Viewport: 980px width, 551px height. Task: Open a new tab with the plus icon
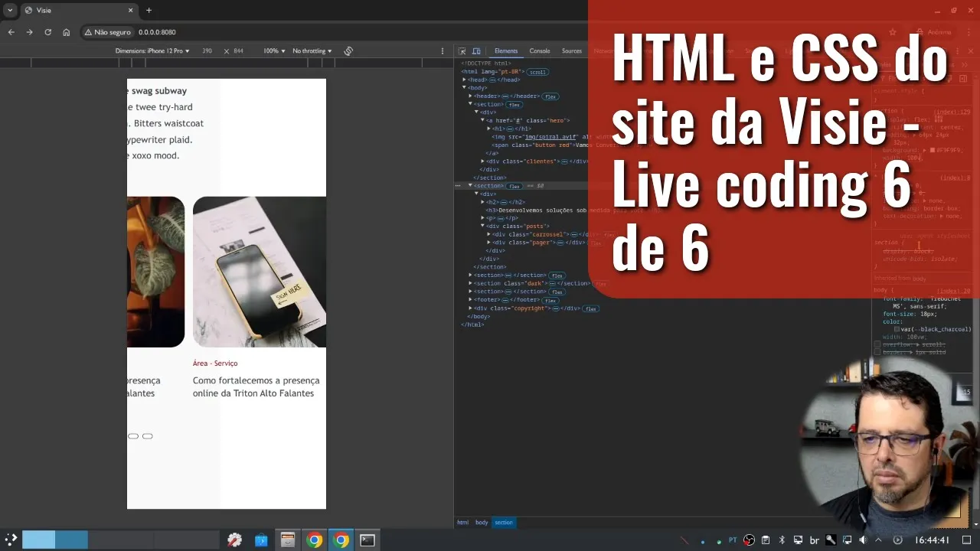149,11
